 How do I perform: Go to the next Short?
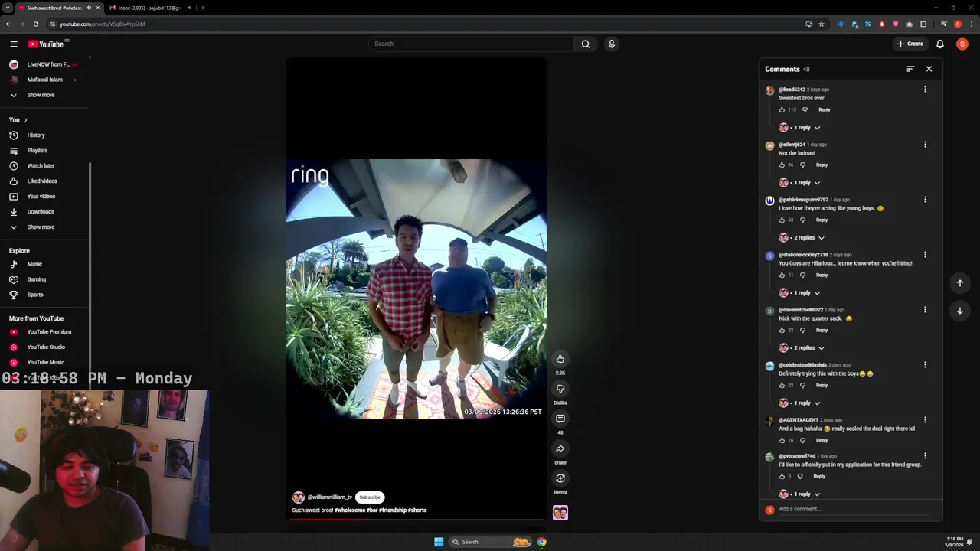[x=959, y=311]
